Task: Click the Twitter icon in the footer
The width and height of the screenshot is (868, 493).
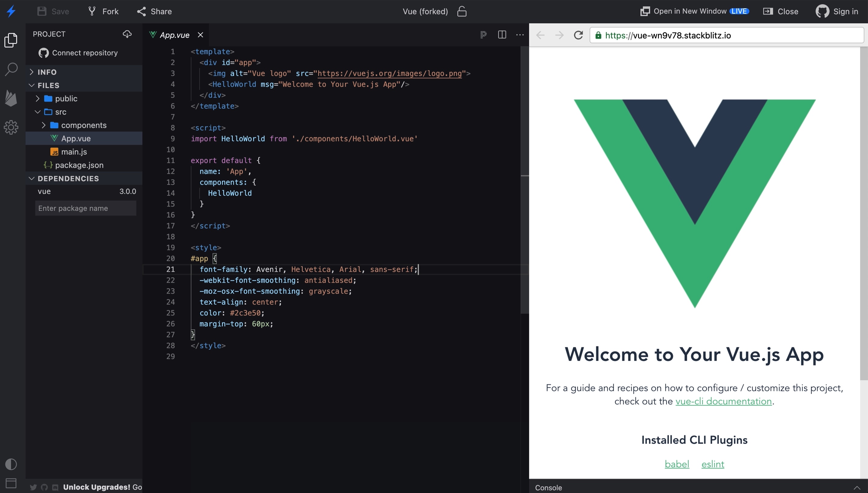Action: coord(33,487)
